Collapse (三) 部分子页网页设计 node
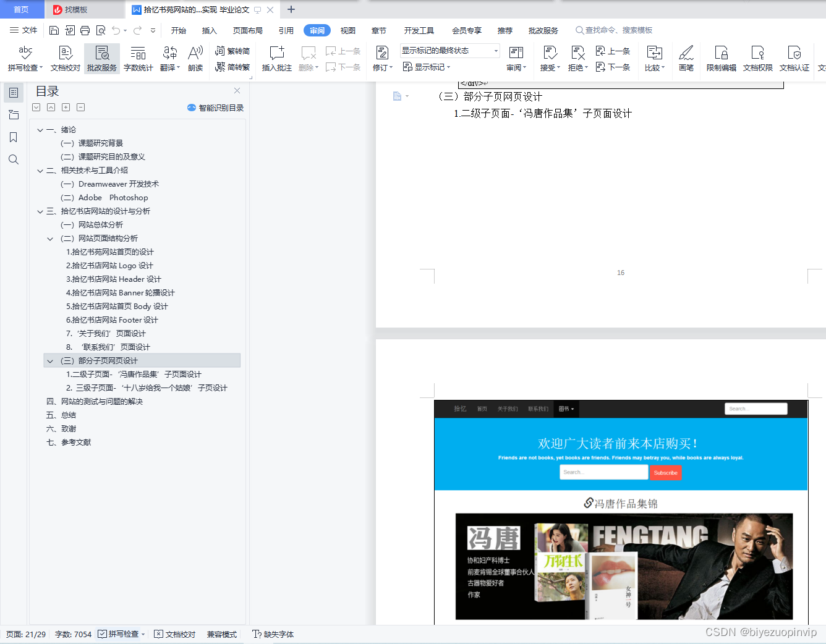 click(50, 361)
